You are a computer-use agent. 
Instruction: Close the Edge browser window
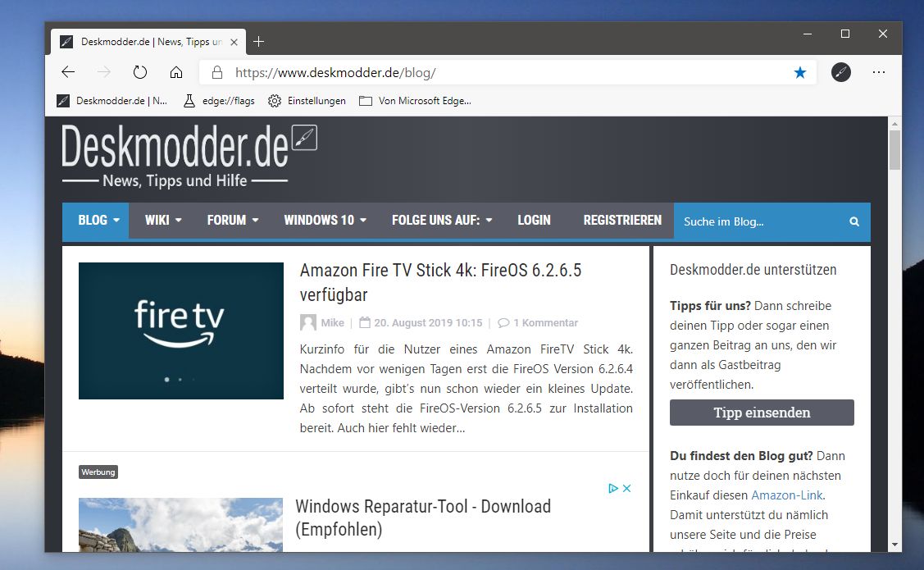coord(883,34)
